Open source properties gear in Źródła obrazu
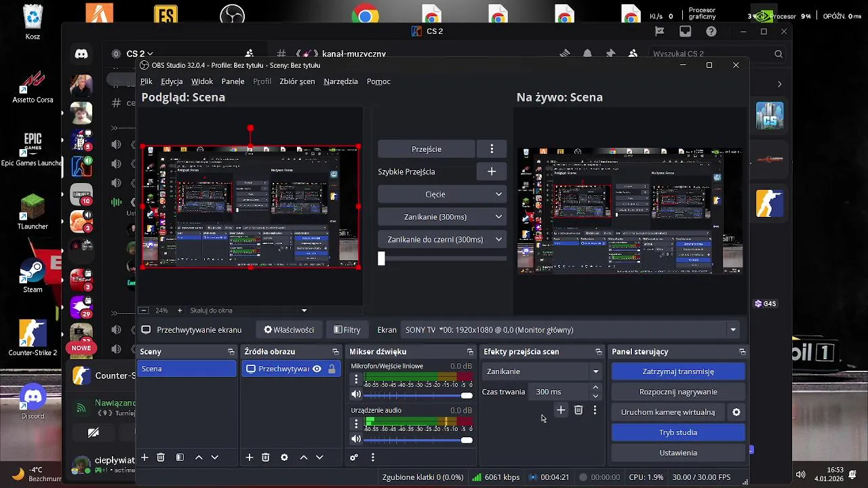This screenshot has height=488, width=868. [284, 457]
